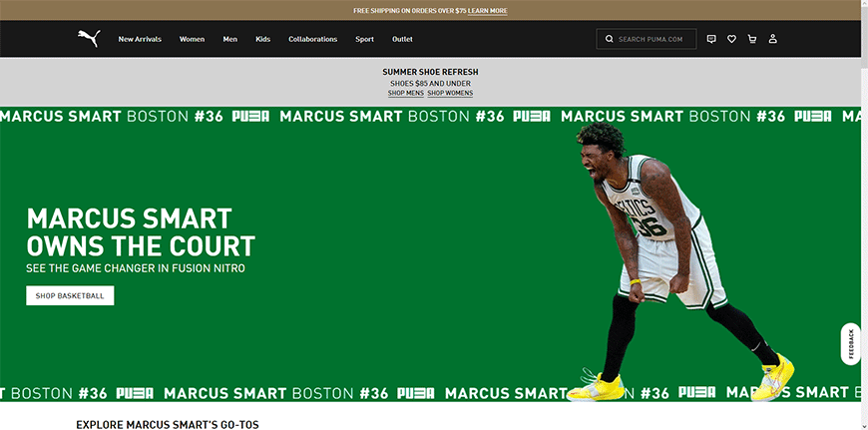Open the Outlet menu

coord(402,39)
